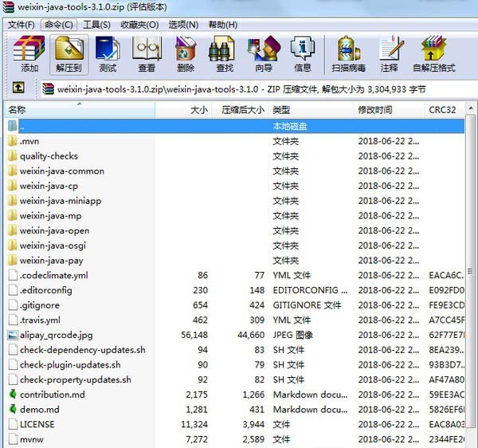Select the weixin-java-mp folder name
The height and width of the screenshot is (448, 478).
click(51, 215)
